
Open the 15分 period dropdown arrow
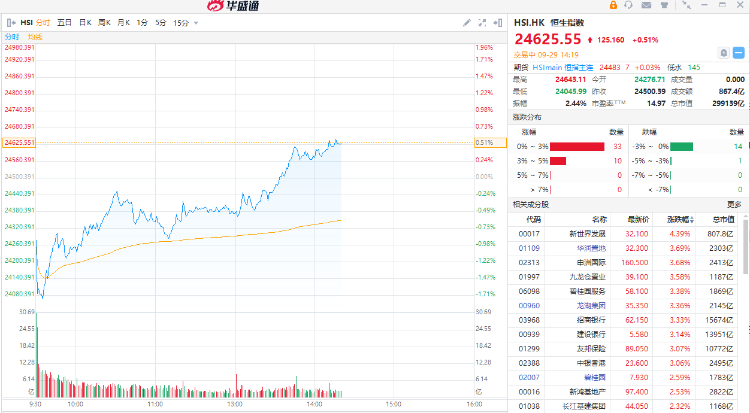(195, 22)
